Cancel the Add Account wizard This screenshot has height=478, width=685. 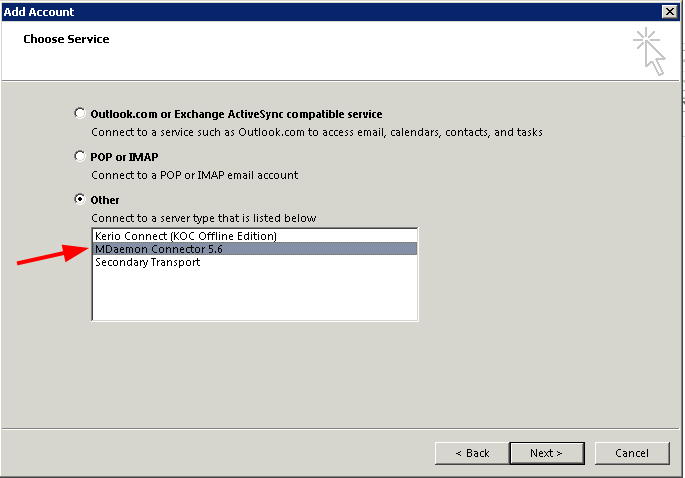(x=632, y=453)
